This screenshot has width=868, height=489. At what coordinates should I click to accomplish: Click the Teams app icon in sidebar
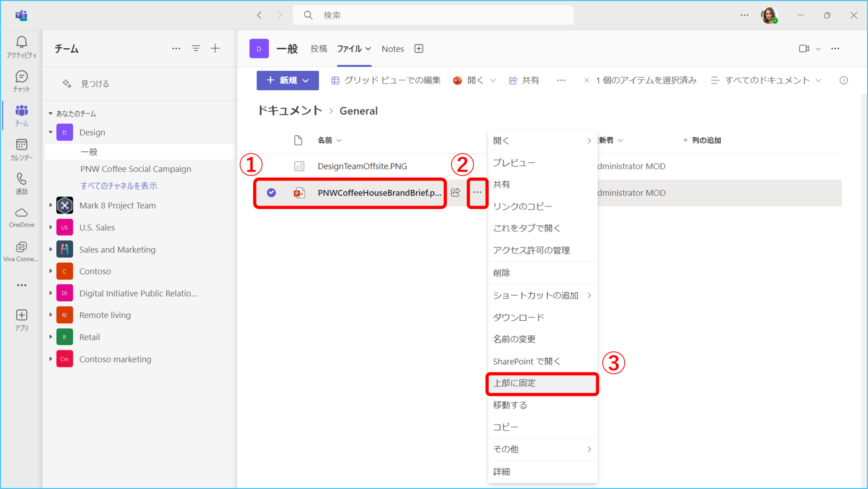[21, 114]
